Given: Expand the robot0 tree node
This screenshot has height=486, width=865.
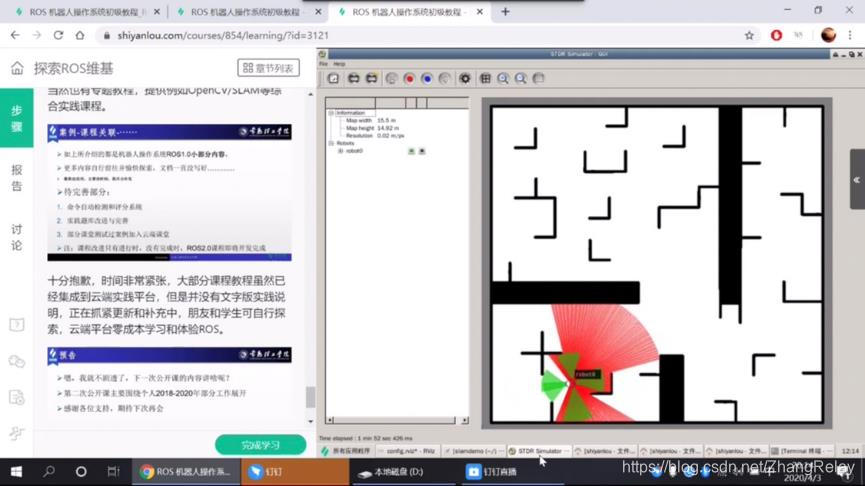Looking at the screenshot, I should tap(340, 151).
